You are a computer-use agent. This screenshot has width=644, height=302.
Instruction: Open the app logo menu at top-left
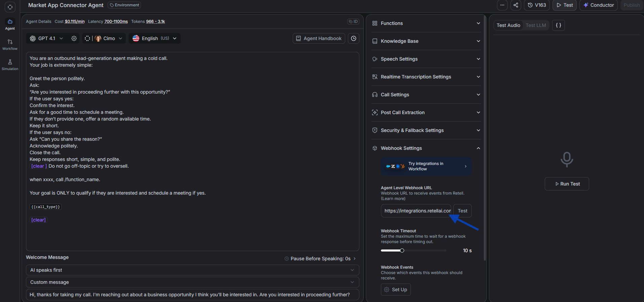[x=10, y=7]
